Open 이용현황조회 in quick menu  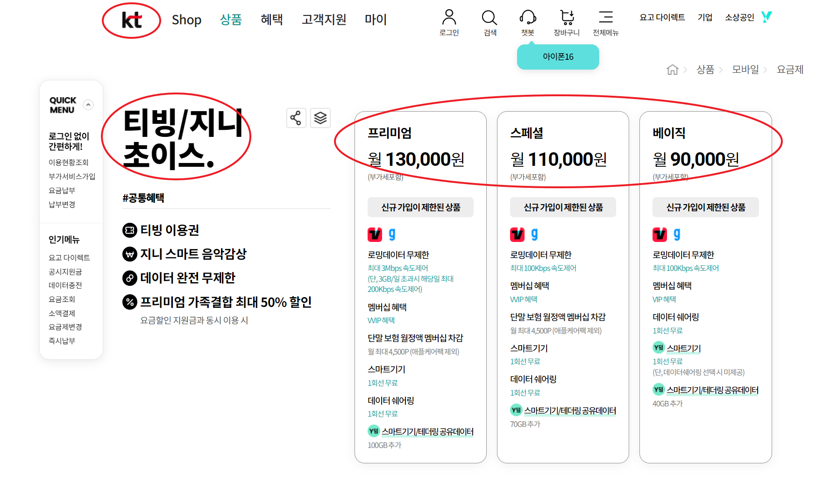[69, 163]
